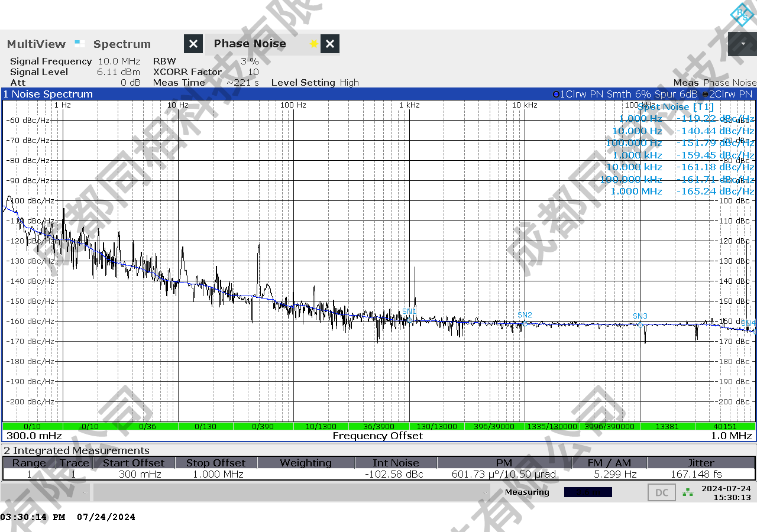
Task: Close the Phase Noise channel tab
Action: [330, 44]
